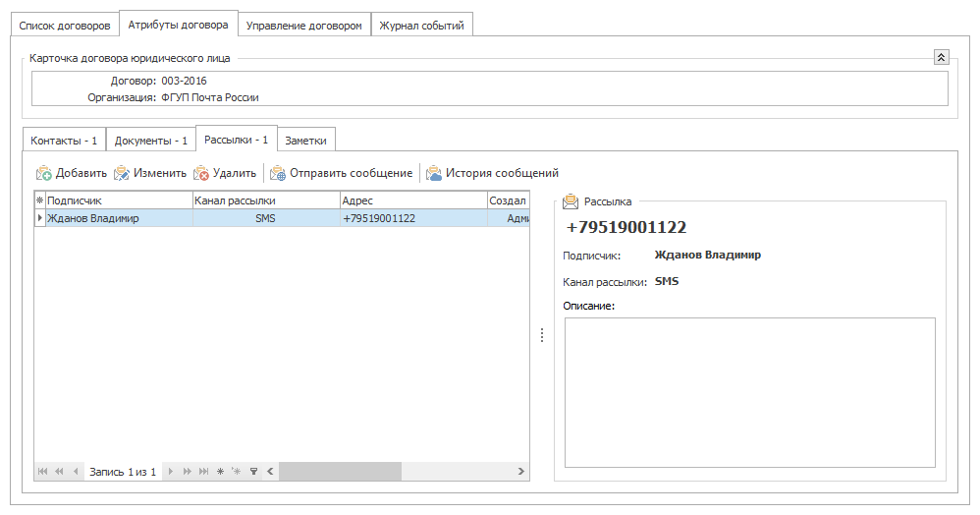Click the bold +79519001122 heading

click(626, 227)
